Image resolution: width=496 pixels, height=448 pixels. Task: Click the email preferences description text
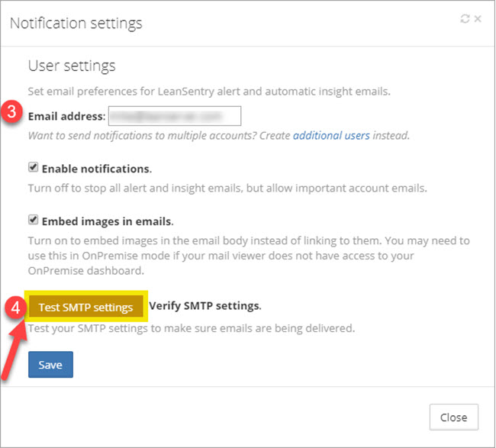pyautogui.click(x=209, y=92)
